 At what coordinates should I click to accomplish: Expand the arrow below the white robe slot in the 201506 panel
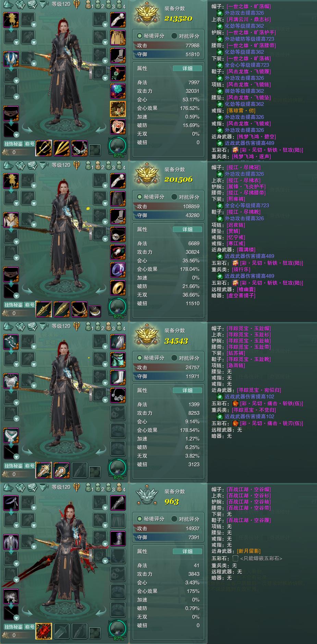[11, 230]
